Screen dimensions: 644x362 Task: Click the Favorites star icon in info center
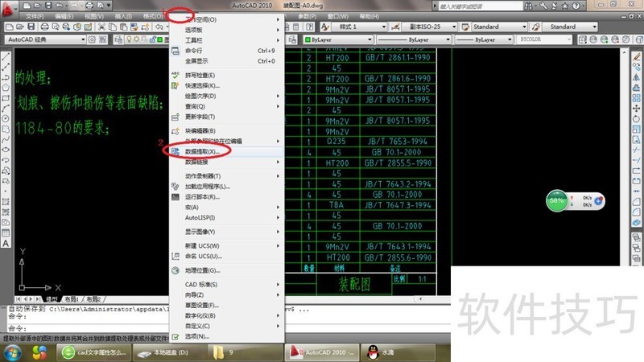565,6
